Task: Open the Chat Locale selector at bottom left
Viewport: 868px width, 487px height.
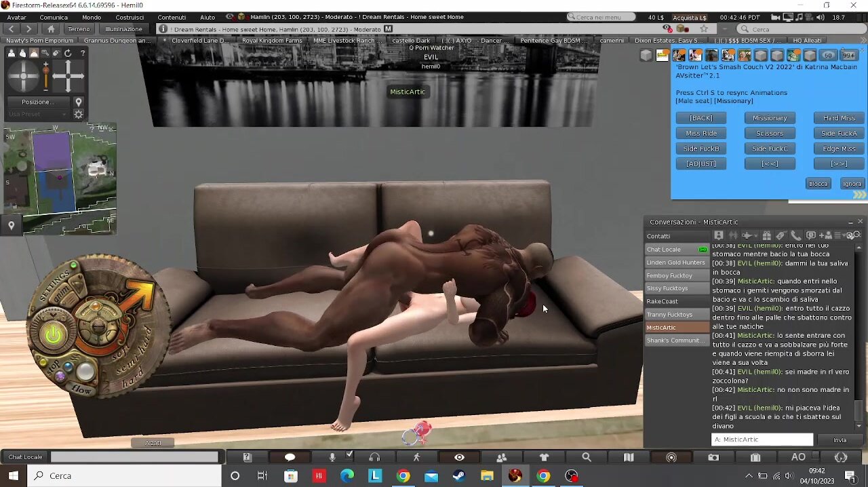Action: [x=25, y=457]
